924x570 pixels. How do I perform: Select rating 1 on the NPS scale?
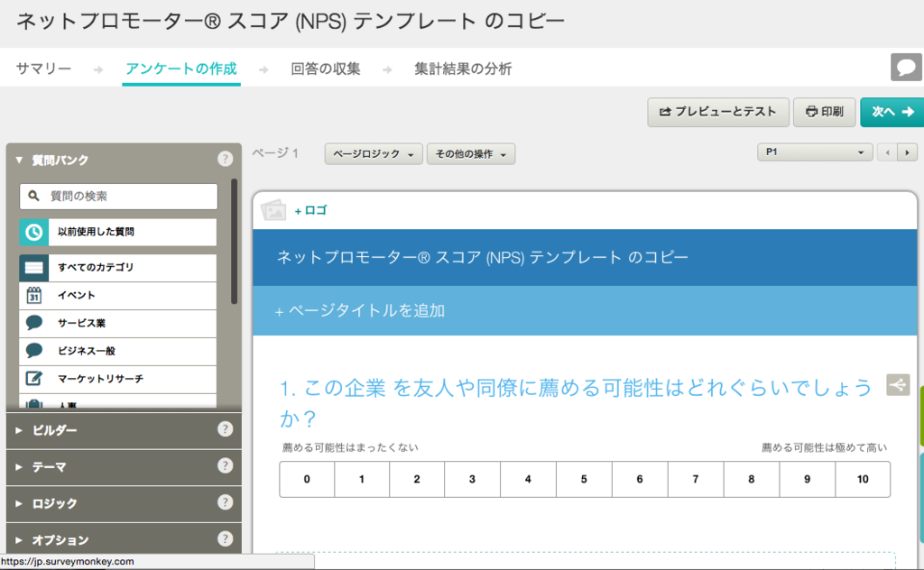[362, 479]
